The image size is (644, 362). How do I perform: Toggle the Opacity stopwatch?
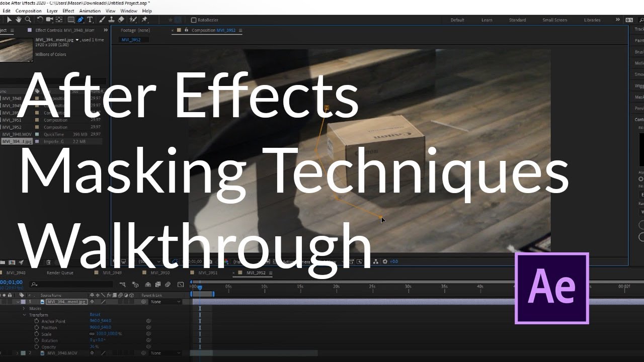36,346
